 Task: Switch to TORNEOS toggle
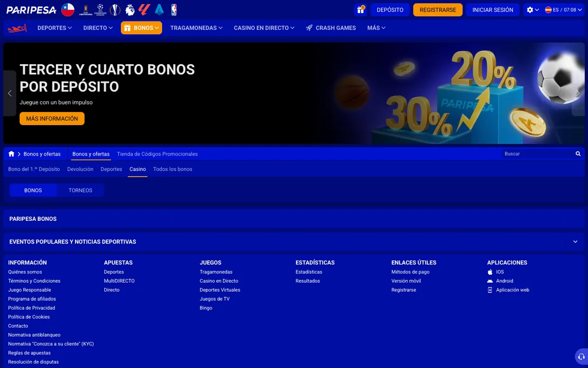(x=80, y=190)
